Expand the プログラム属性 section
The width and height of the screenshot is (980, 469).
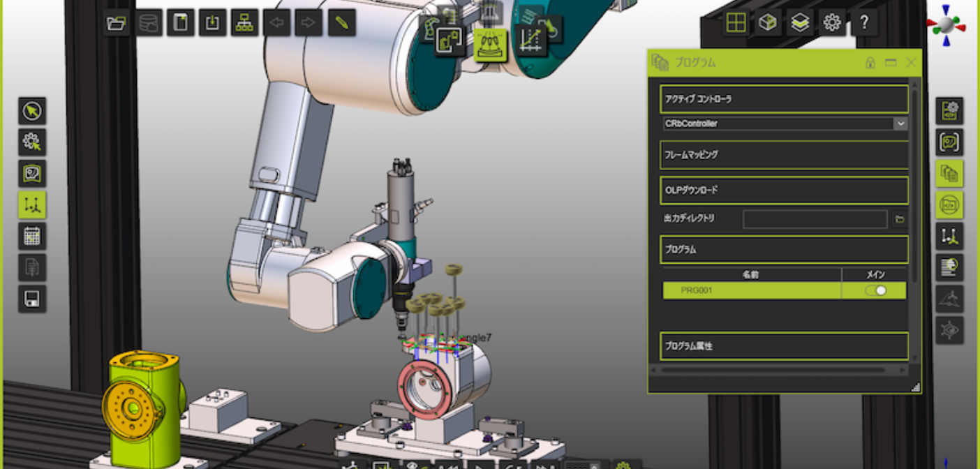coord(783,346)
